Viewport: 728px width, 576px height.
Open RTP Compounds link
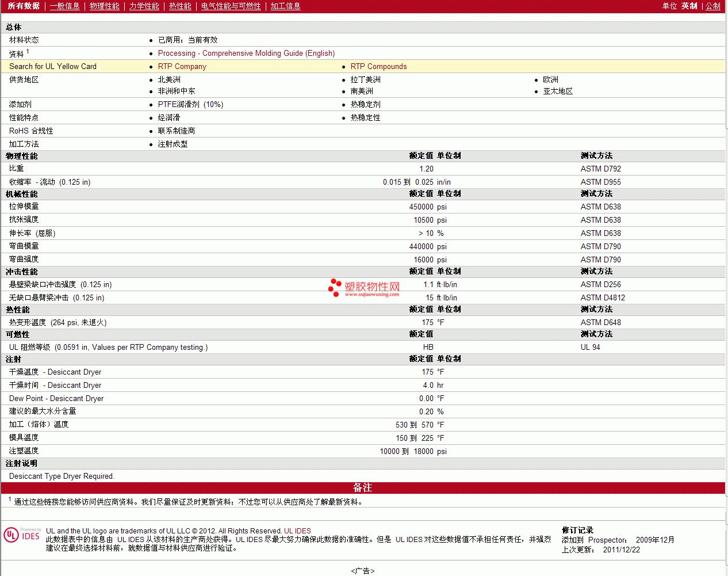pyautogui.click(x=378, y=66)
